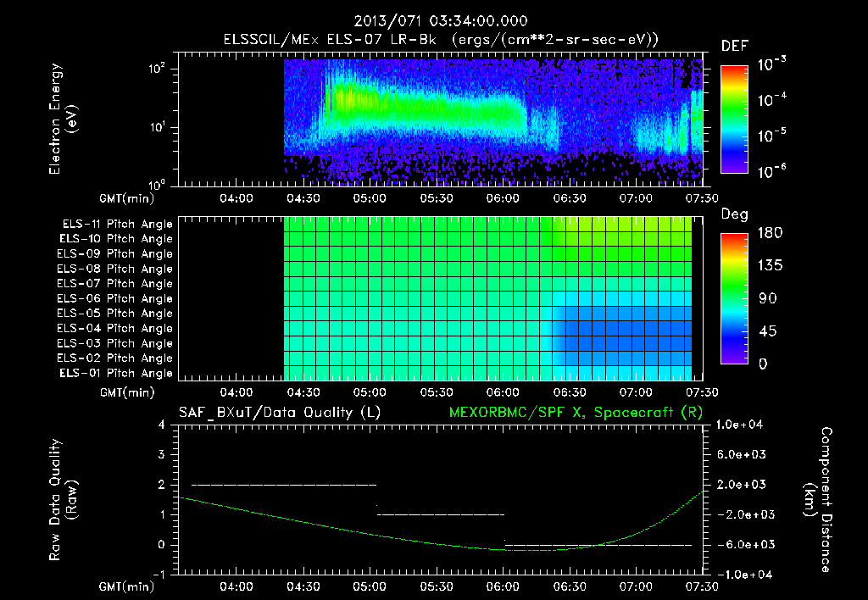Click the 6.0e+03 tick on distance axis

[x=741, y=454]
